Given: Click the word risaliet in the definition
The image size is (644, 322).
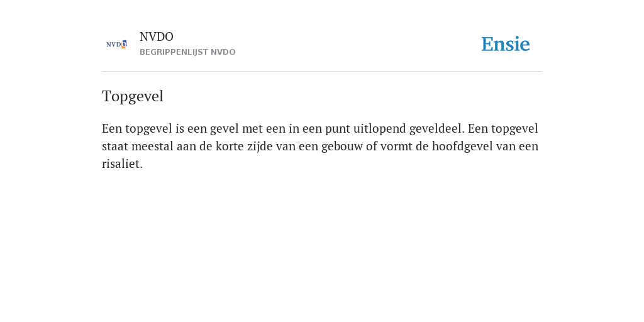Looking at the screenshot, I should (x=122, y=164).
